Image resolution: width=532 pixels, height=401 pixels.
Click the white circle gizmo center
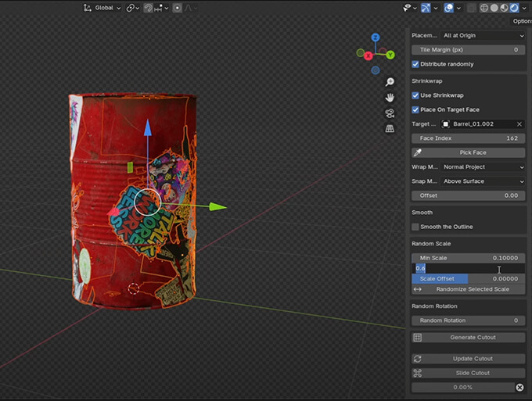148,202
